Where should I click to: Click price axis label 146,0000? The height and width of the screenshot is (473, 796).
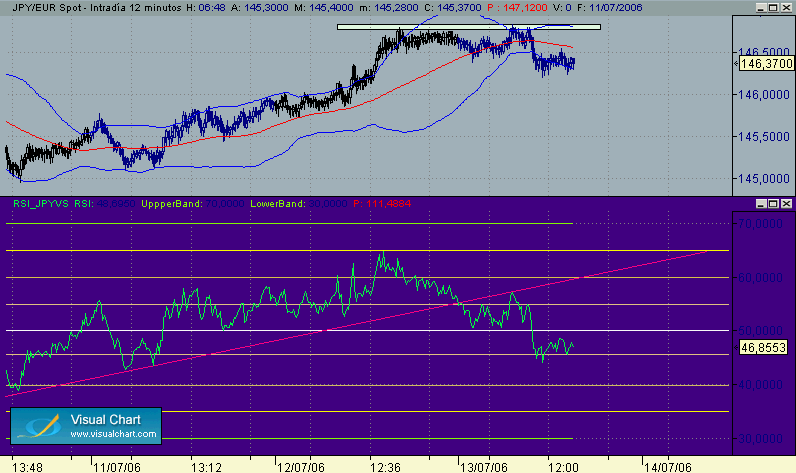point(764,94)
